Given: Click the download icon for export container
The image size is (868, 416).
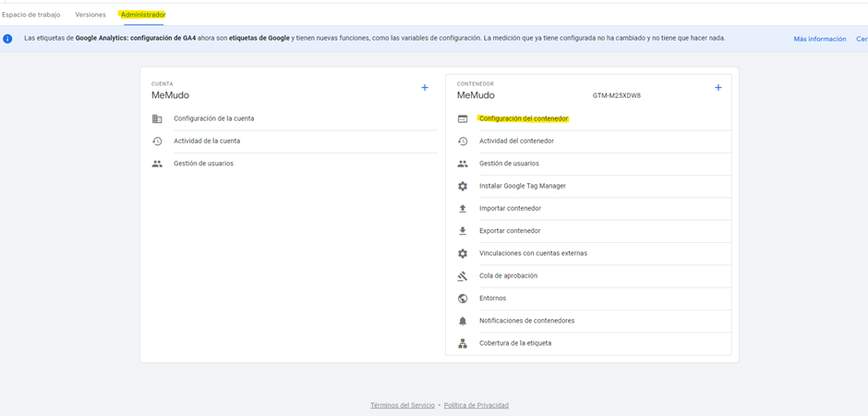Looking at the screenshot, I should tap(463, 231).
